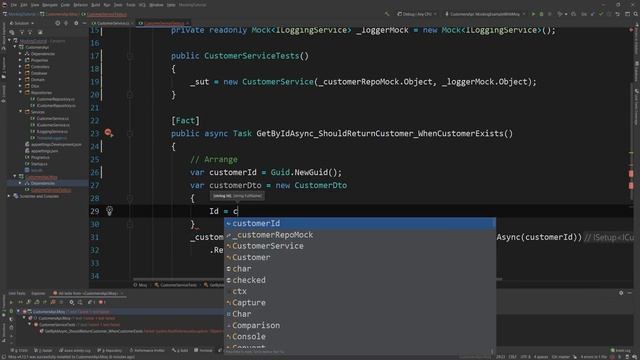The height and width of the screenshot is (360, 640).
Task: Click the red error marker on the right stripe near line 26
Action: (x=631, y=173)
